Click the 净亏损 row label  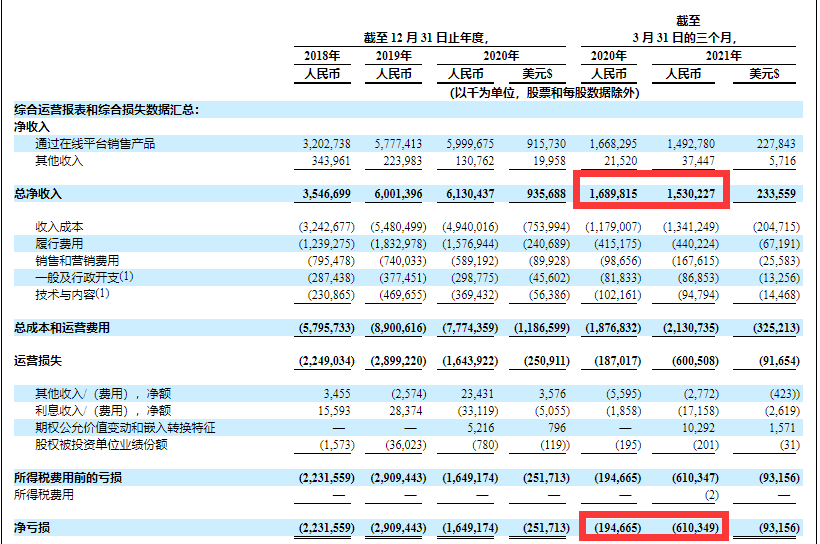[31, 526]
